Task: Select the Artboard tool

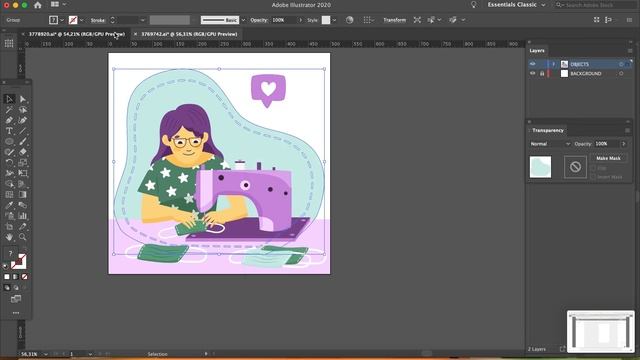Action: click(9, 226)
